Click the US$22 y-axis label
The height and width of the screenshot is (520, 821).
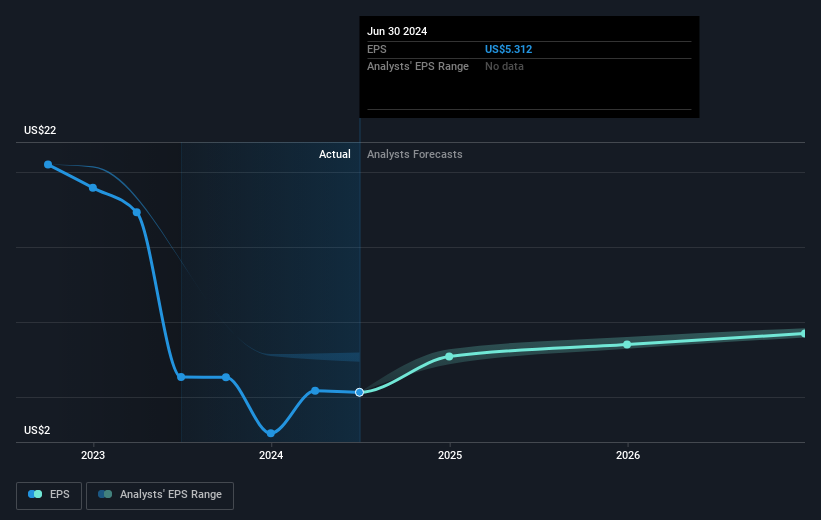point(40,130)
